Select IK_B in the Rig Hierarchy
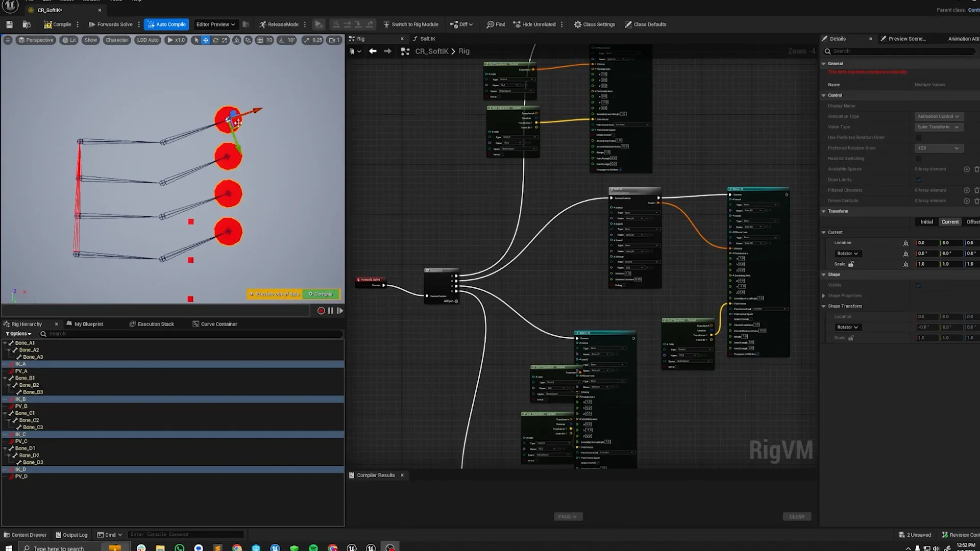Screen dimensions: 980x551 coord(20,399)
